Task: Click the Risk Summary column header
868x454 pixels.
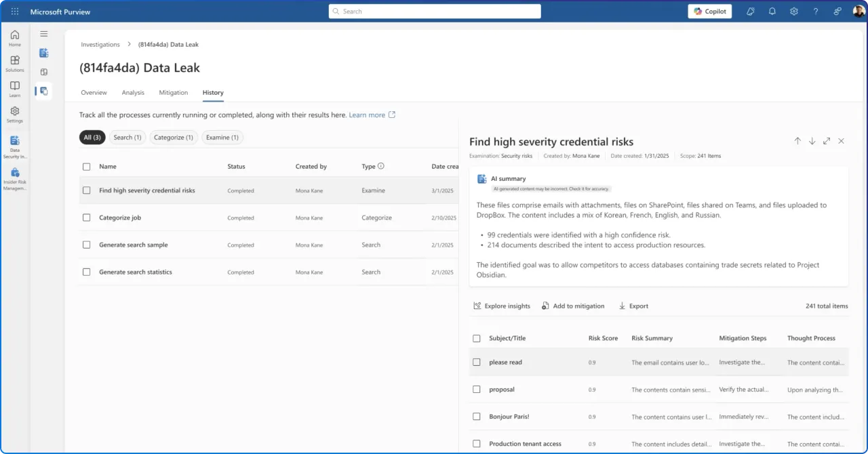Action: (652, 338)
